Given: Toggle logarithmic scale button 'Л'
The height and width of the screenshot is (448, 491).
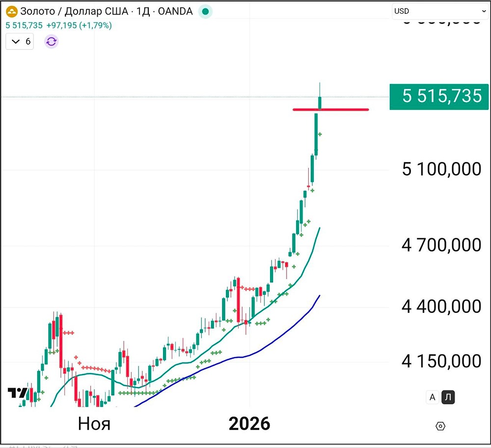Looking at the screenshot, I should point(448,397).
